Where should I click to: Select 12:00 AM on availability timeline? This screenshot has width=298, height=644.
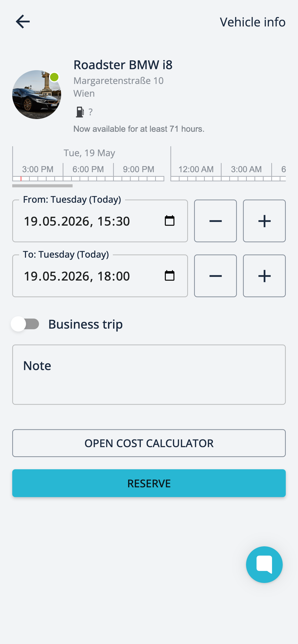tap(196, 169)
